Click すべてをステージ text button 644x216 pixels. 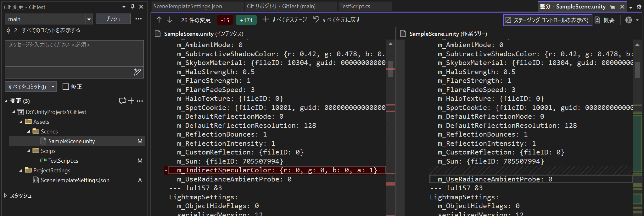tap(289, 19)
